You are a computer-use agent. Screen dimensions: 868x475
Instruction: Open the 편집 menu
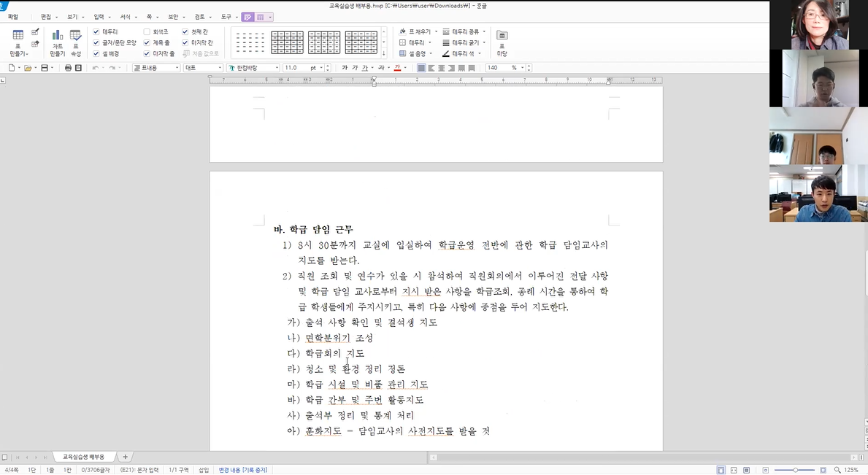coord(46,17)
